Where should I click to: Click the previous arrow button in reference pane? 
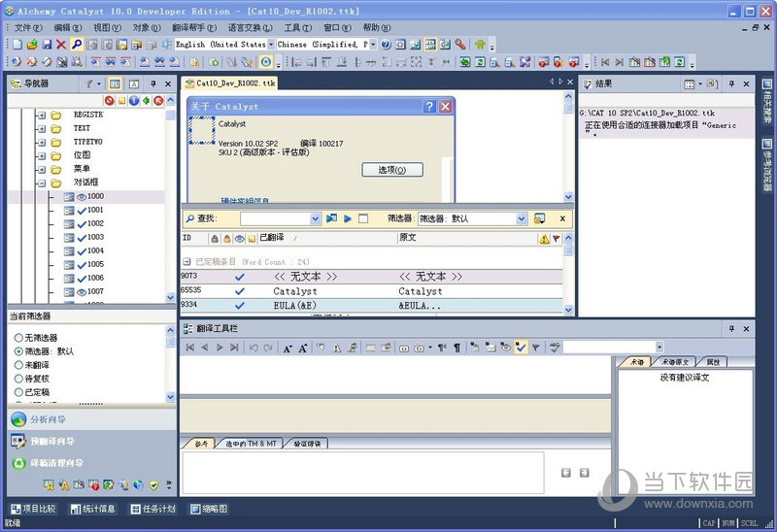[566, 473]
